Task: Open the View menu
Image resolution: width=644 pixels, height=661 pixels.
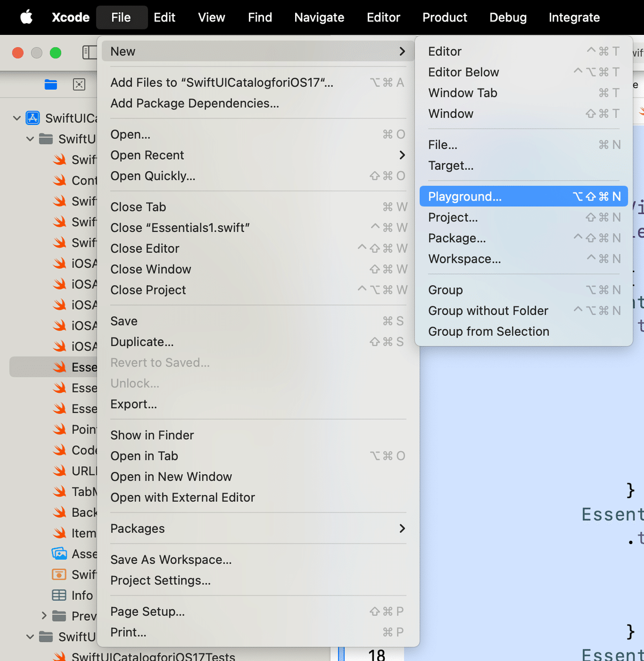Action: tap(211, 17)
